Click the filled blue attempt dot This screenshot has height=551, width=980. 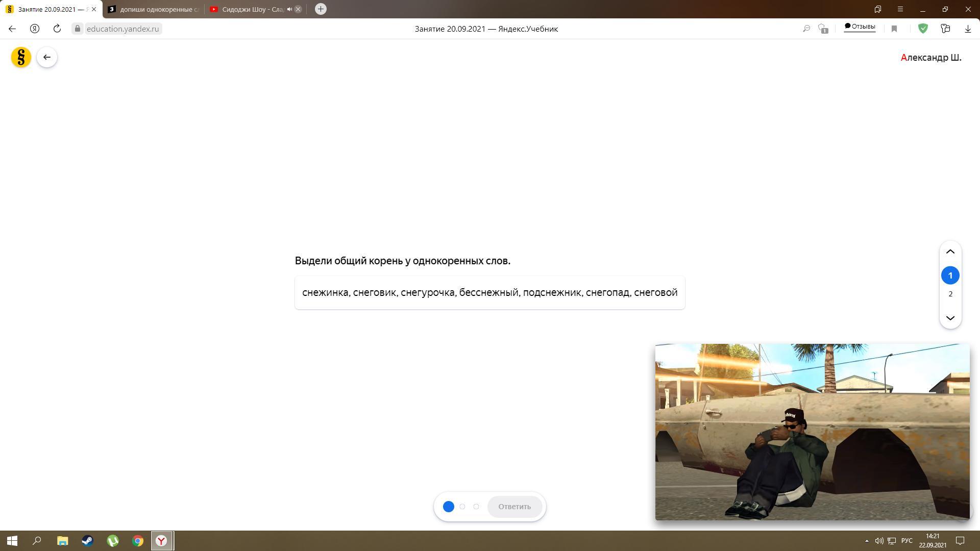click(449, 507)
